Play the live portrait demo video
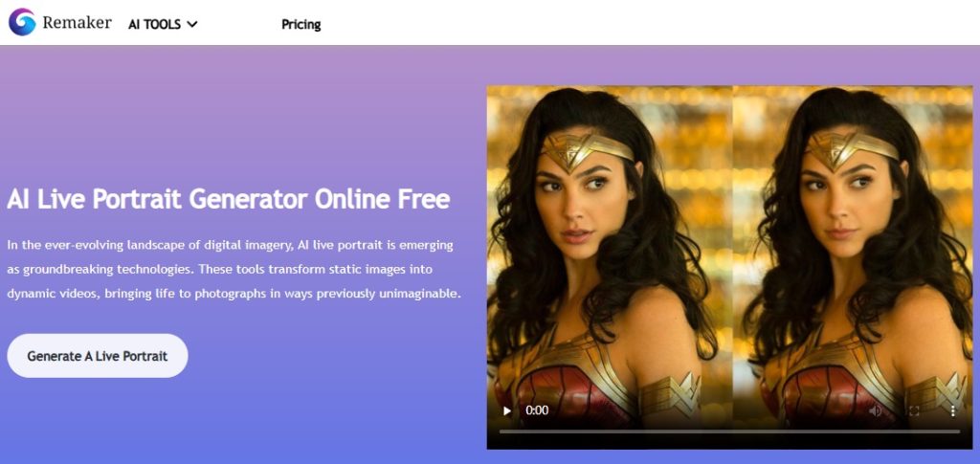 coord(507,411)
